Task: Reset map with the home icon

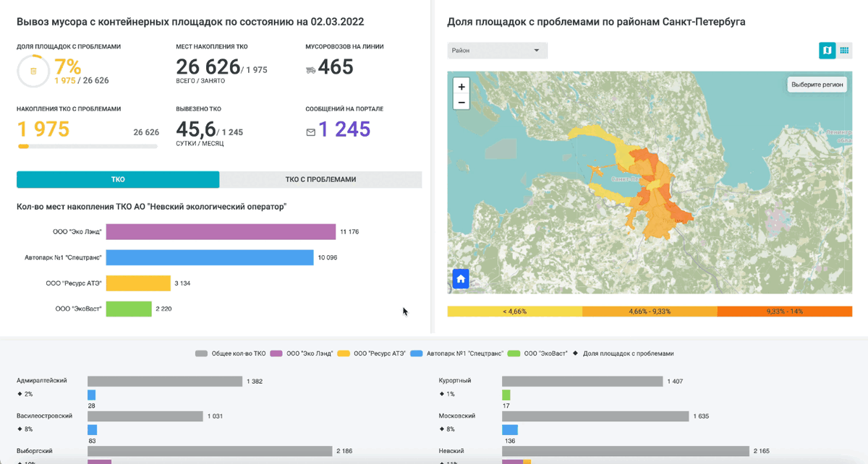Action: point(461,278)
